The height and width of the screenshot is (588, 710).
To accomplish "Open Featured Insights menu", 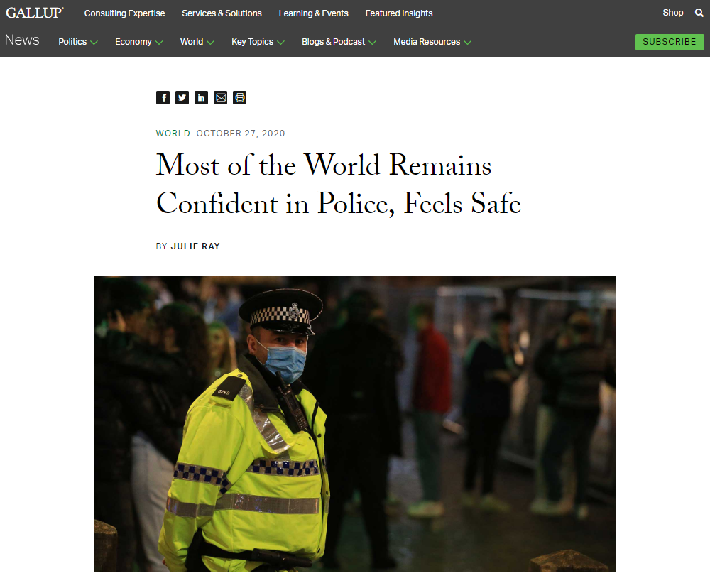I will point(399,13).
